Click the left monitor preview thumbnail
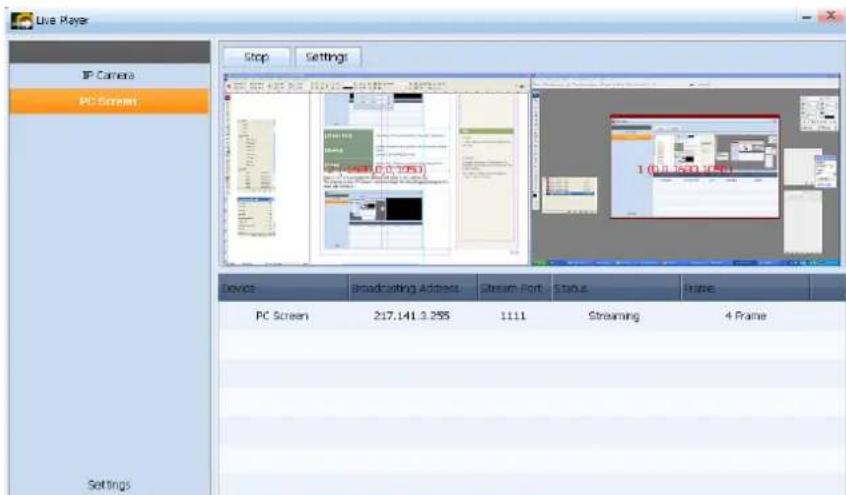 [377, 169]
